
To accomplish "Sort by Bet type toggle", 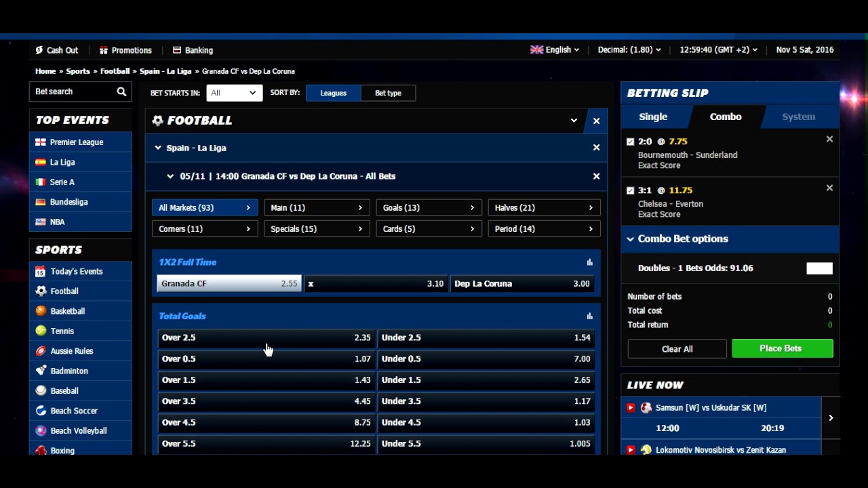I will tap(388, 93).
